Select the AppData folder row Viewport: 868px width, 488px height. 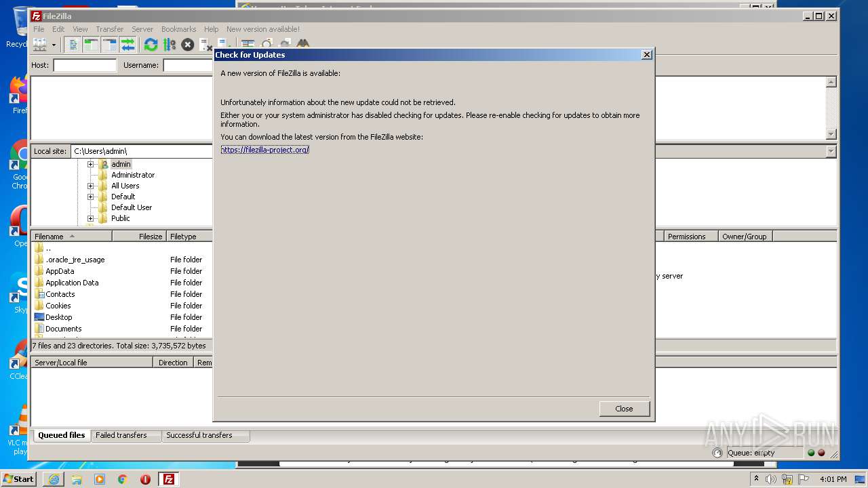click(122, 271)
